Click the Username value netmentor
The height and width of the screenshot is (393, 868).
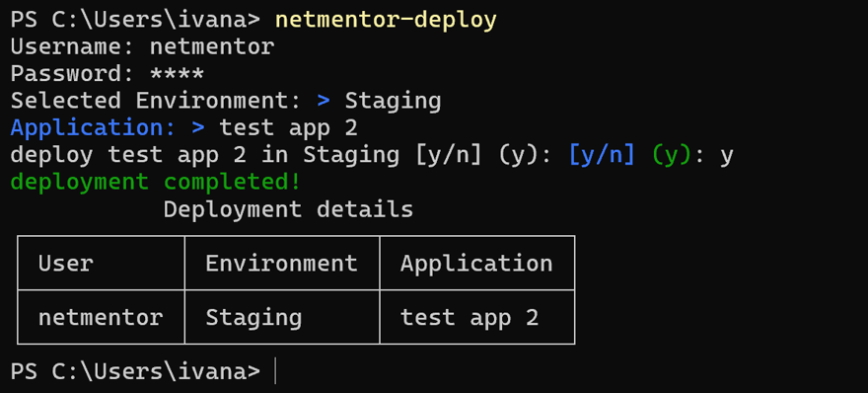coord(212,46)
